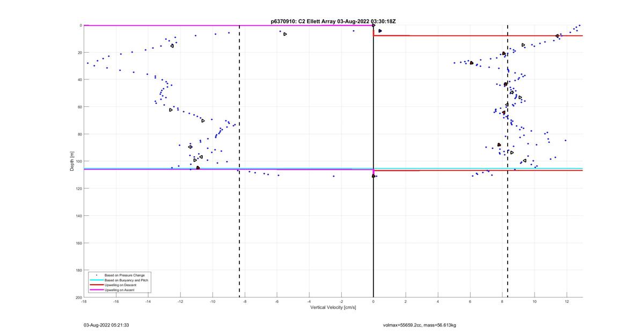Click the timestamp '03-Aug-2022 05:21:33' footer

point(106,325)
